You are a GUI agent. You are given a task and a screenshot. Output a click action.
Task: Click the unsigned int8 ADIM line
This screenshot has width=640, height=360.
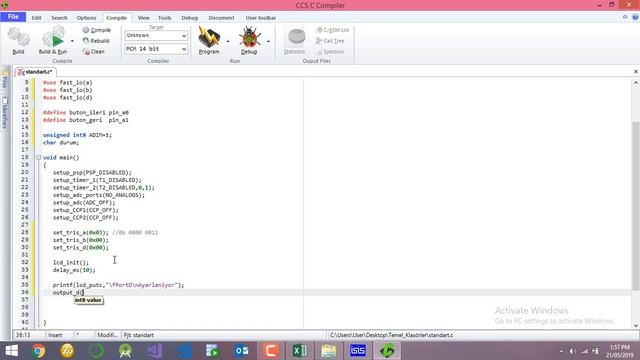click(x=77, y=135)
